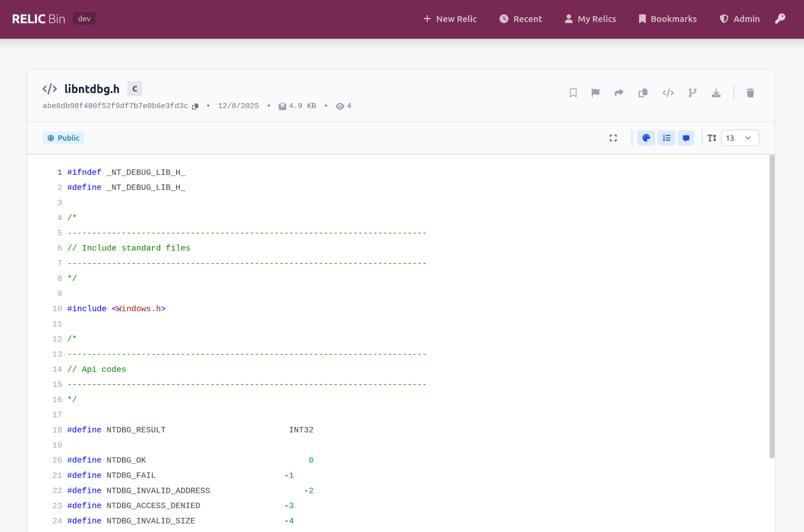804x532 pixels.
Task: Click the vertical code scrollbar
Action: (x=772, y=306)
